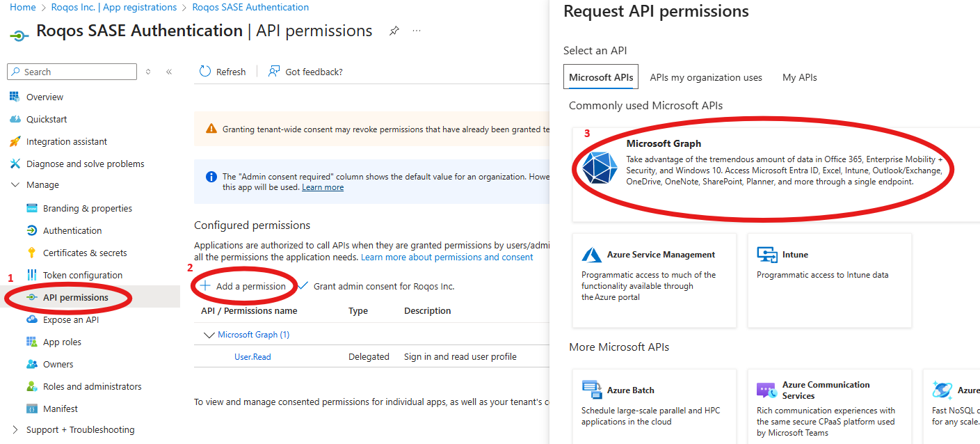Screen dimensions: 980x444
Task: Click the Manifest icon
Action: pyautogui.click(x=31, y=409)
